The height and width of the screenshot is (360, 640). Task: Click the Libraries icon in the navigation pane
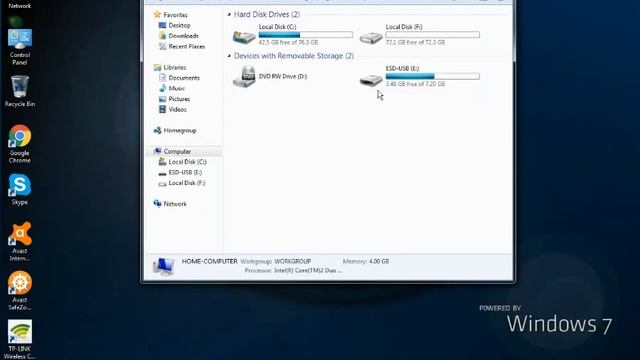pos(157,67)
